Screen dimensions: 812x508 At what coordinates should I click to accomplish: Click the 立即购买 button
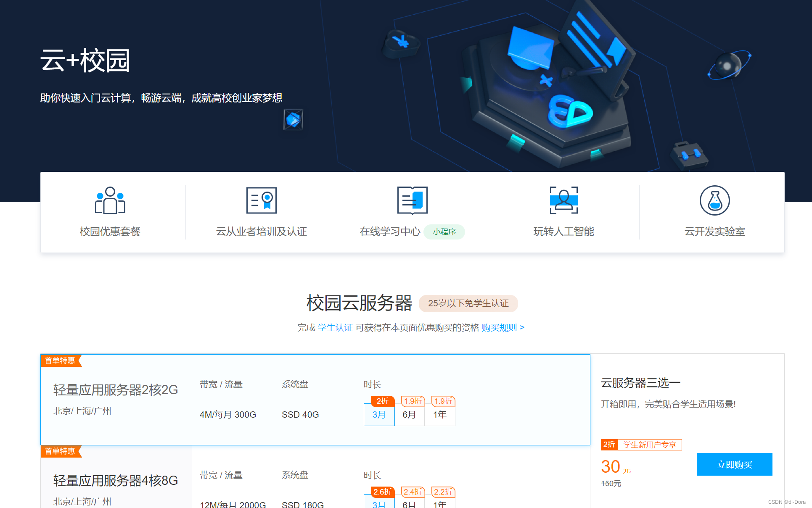(x=734, y=464)
